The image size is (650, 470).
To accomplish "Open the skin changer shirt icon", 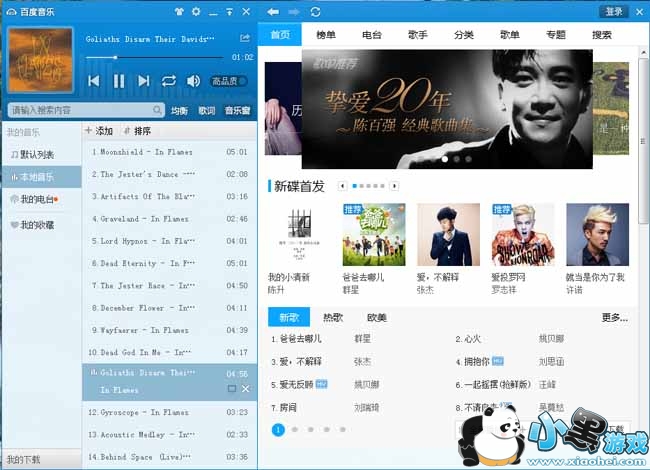I will click(179, 12).
